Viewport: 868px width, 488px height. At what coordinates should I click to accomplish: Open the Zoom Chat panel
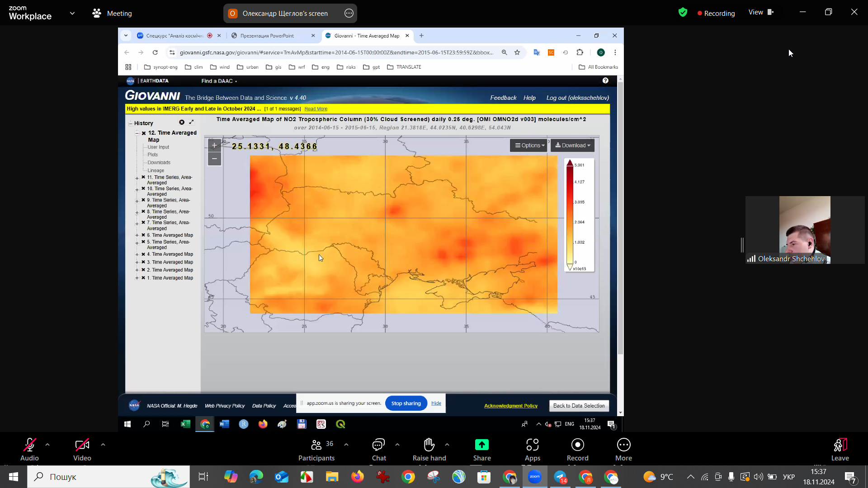coord(378,445)
